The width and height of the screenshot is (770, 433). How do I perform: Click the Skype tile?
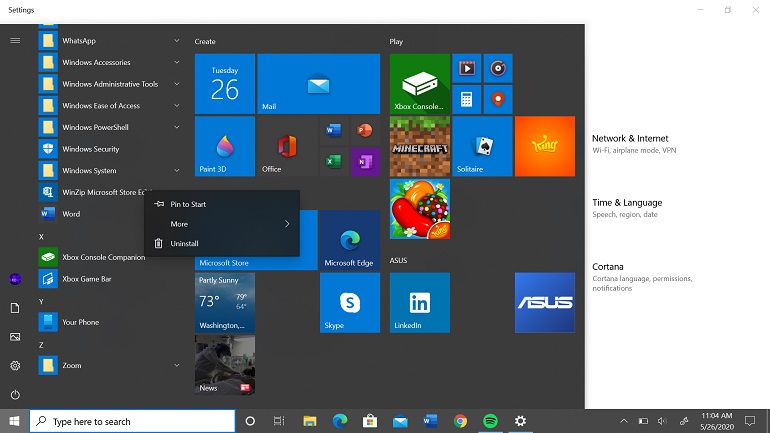pyautogui.click(x=349, y=302)
